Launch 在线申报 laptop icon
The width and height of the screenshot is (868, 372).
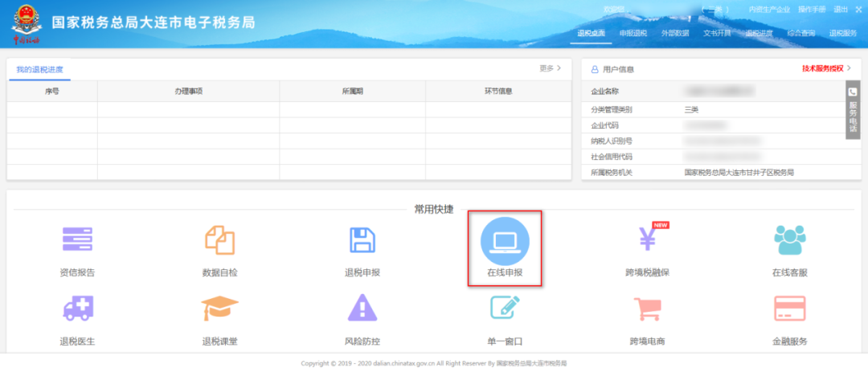505,241
